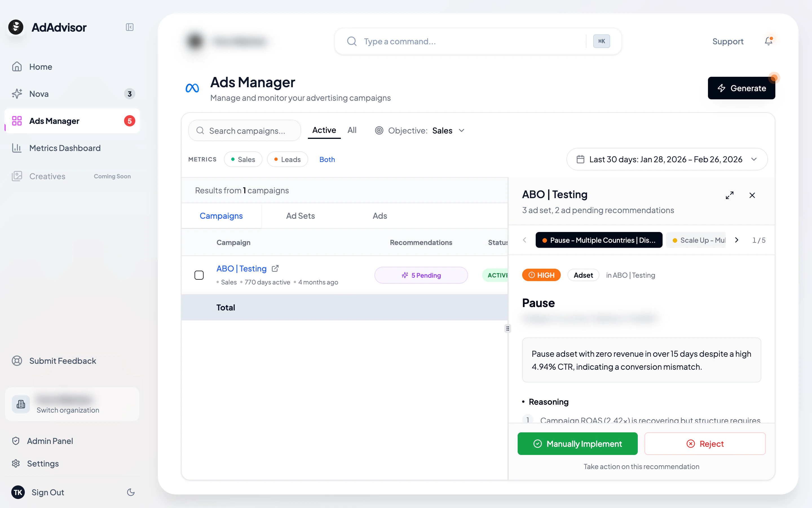Tick the ABO | Testing campaign checkbox
The image size is (812, 508).
coord(199,275)
